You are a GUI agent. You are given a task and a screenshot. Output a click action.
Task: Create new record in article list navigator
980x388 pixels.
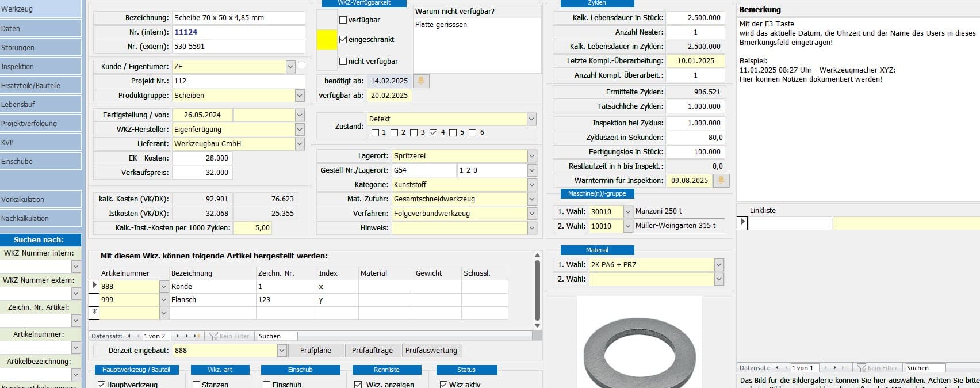coord(197,336)
